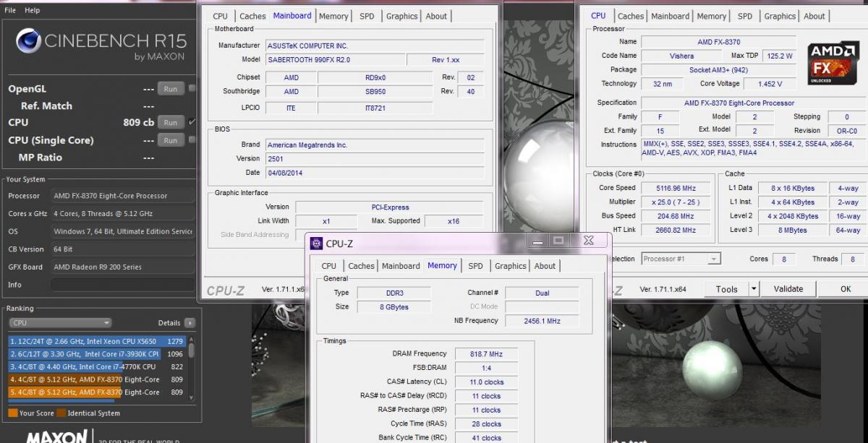
Task: Select the Intel Core i7-4770K ranking row
Action: [97, 367]
